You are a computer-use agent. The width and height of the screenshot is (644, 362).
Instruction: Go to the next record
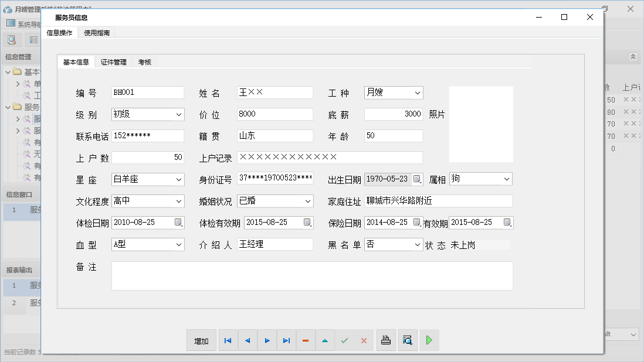point(267,340)
